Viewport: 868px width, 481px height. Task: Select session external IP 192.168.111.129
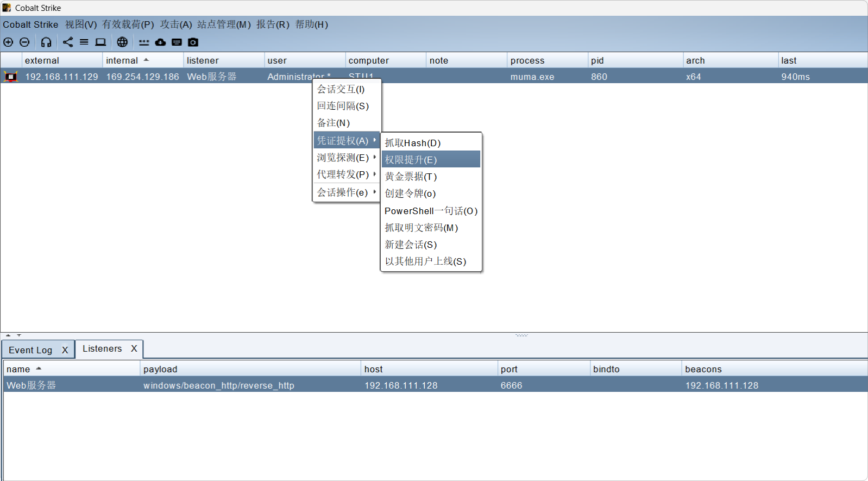[61, 77]
